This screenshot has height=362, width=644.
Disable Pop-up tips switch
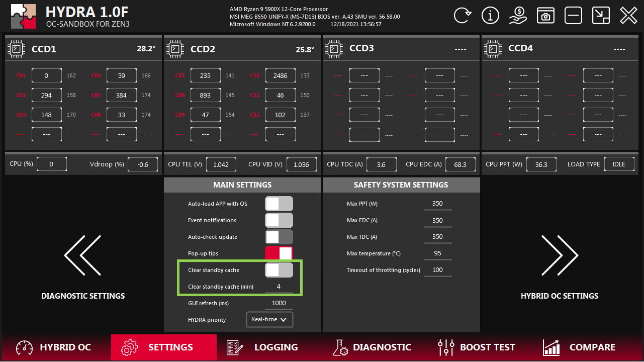pos(279,253)
